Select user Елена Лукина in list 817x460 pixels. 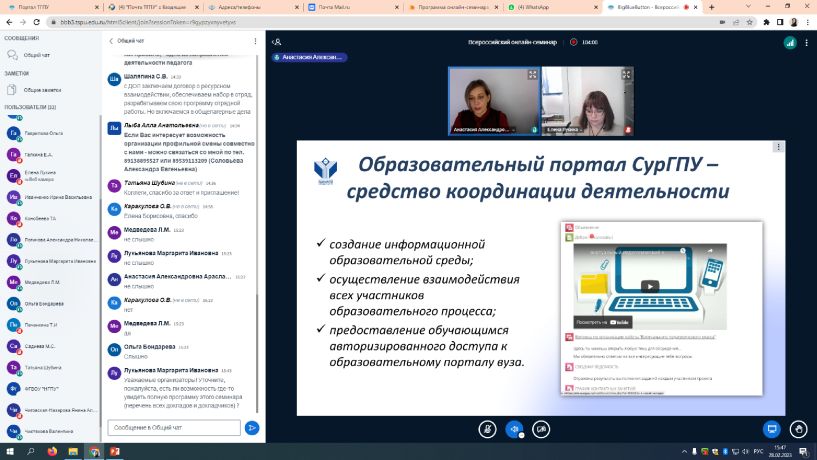coord(52,176)
